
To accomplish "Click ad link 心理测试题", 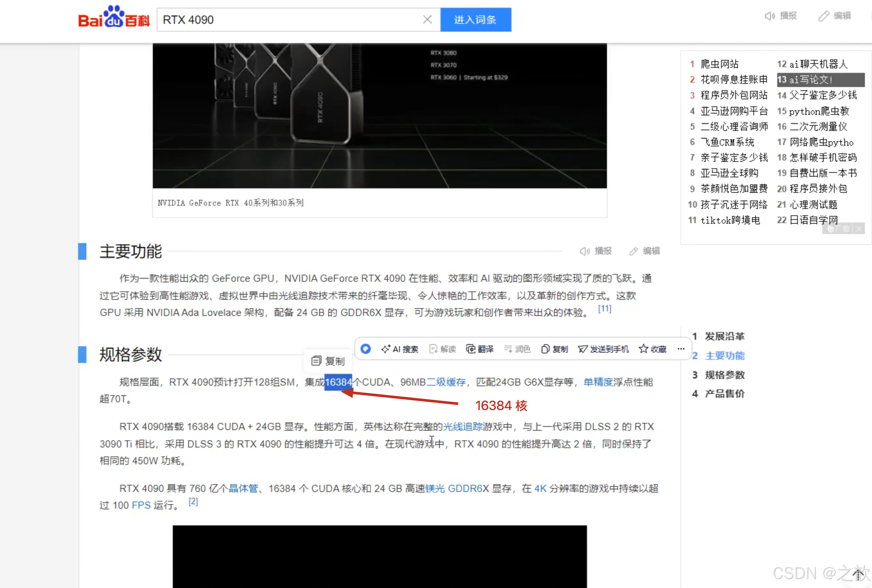I will click(x=814, y=204).
